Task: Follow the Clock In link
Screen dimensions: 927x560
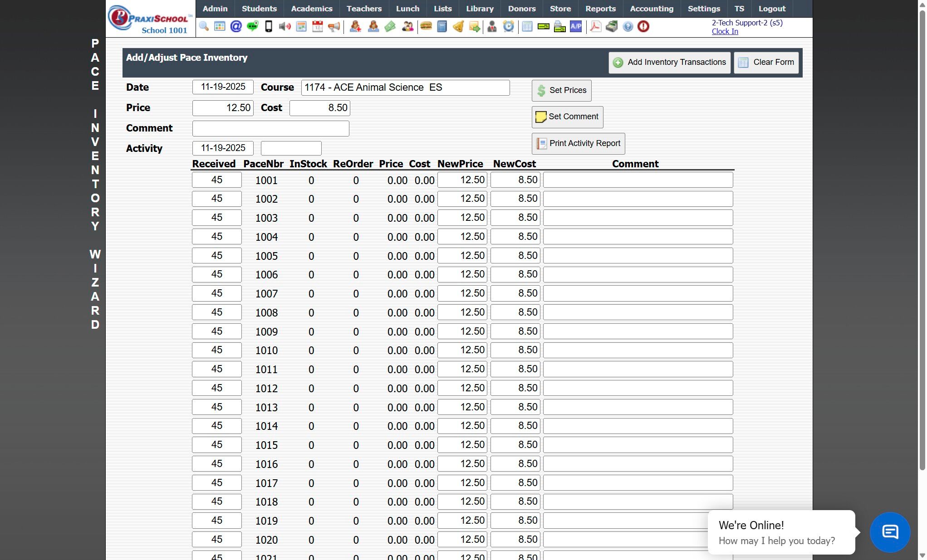Action: (725, 31)
